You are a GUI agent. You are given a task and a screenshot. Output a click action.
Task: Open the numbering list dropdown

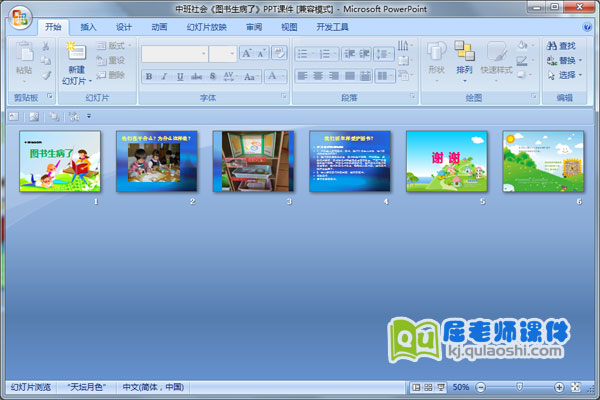[328, 54]
